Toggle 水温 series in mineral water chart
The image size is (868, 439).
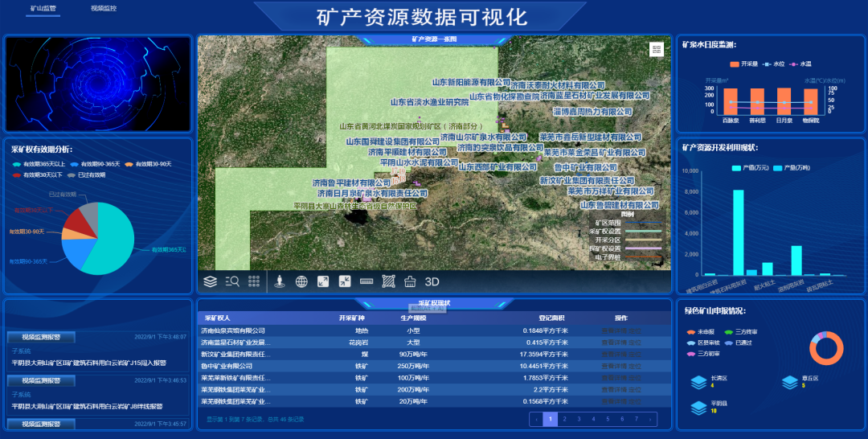(800, 64)
